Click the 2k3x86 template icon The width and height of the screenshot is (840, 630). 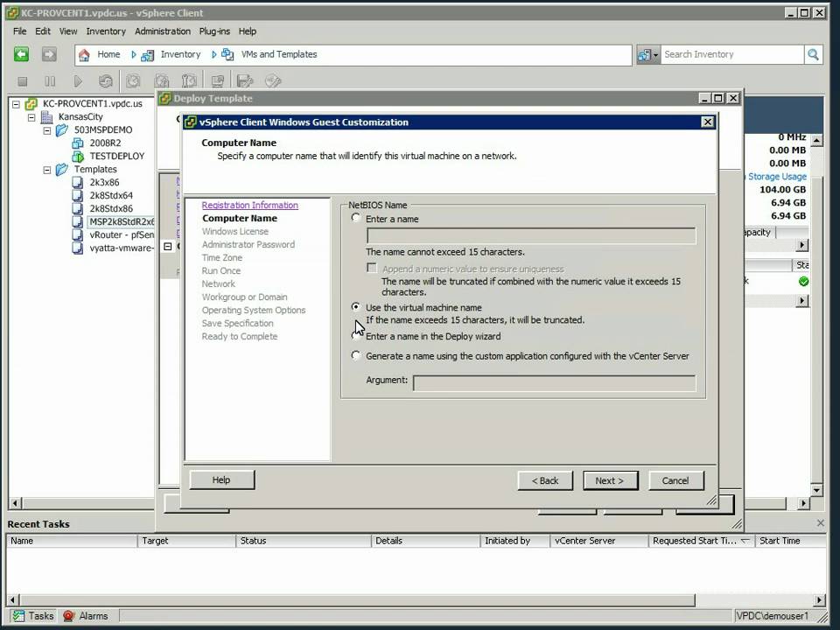coord(78,182)
